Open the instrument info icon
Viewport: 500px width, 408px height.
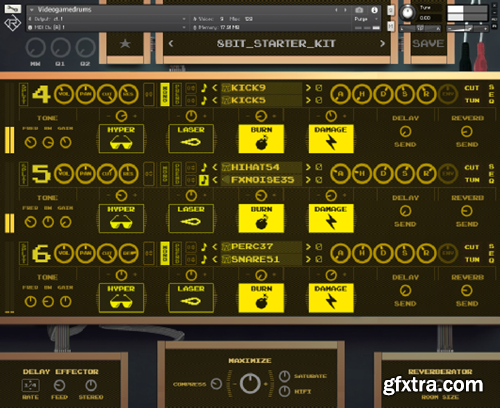(x=374, y=10)
